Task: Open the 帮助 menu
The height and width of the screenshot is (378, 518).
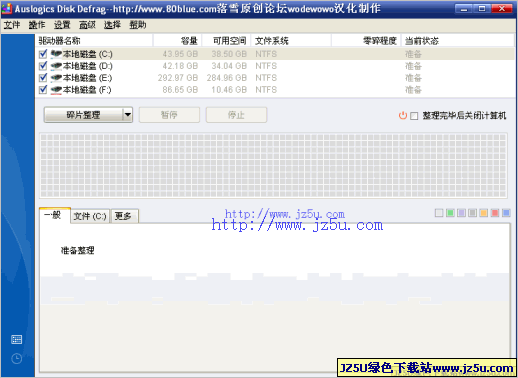Action: coord(138,25)
